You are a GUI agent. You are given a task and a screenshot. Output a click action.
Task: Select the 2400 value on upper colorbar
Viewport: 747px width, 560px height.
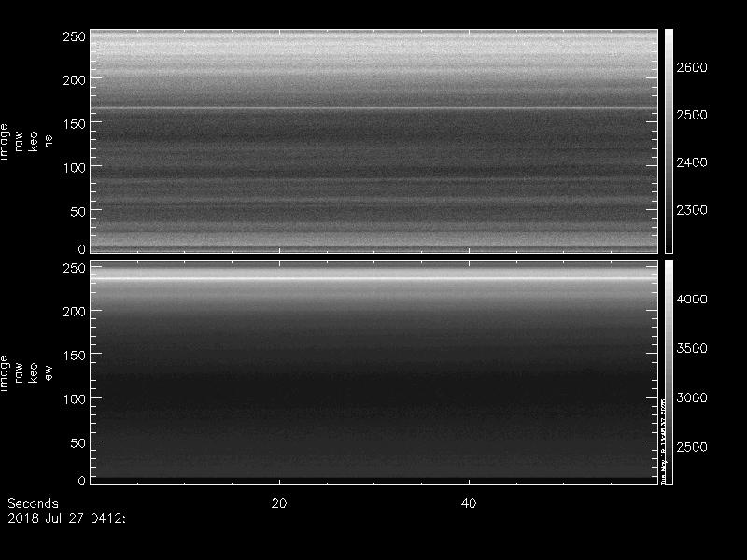tap(692, 162)
